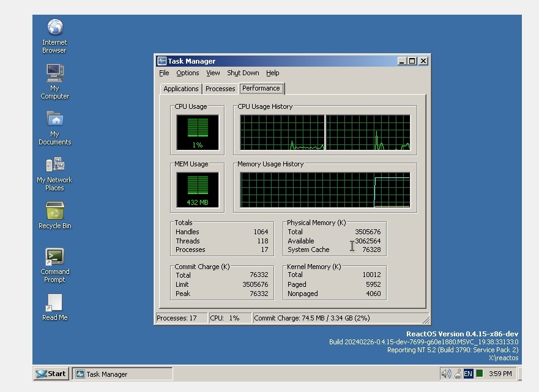Image resolution: width=539 pixels, height=392 pixels.
Task: Click the EN language indicator in the tray
Action: tap(468, 373)
